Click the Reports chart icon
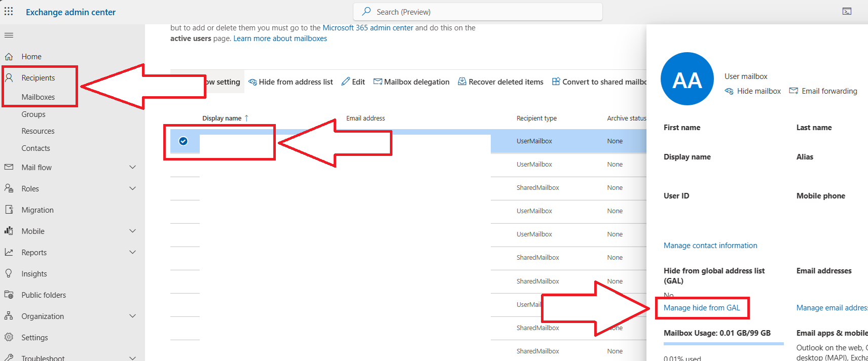 [x=9, y=252]
